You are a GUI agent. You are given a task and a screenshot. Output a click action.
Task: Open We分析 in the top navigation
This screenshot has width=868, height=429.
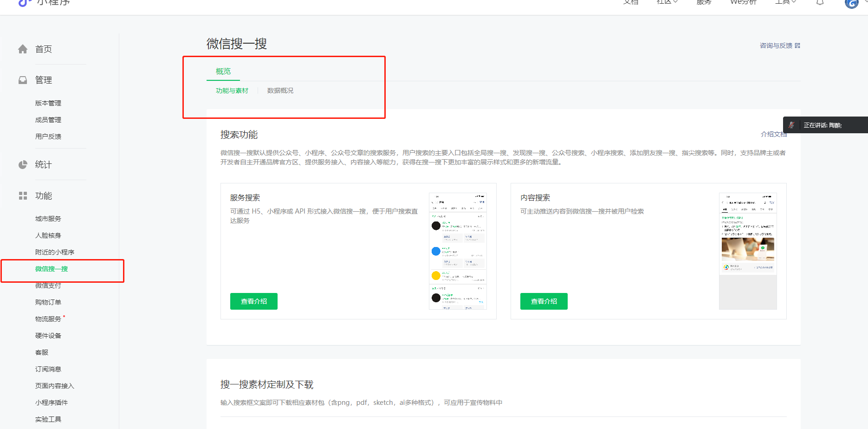743,2
